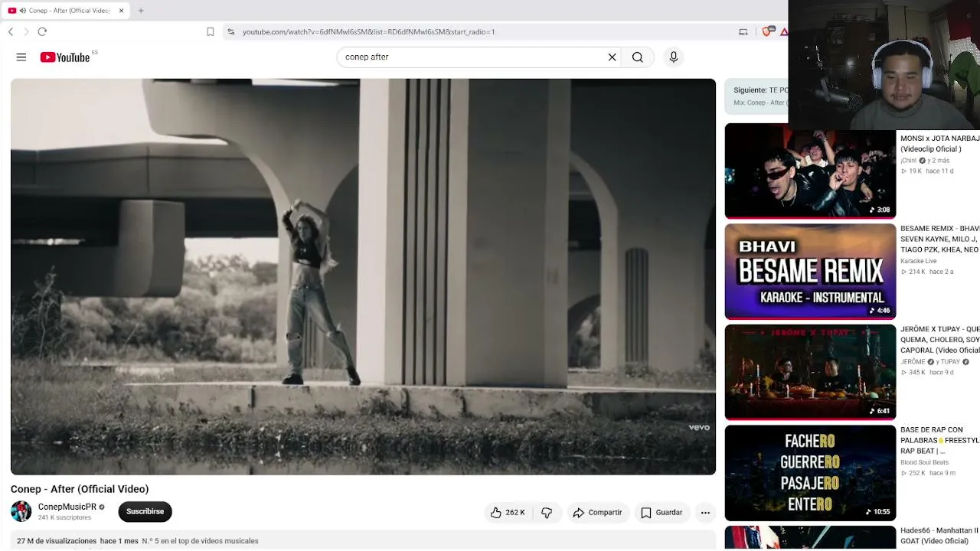Screen dimensions: 980x551
Task: Visit the Karaoke Live channel
Action: (919, 261)
